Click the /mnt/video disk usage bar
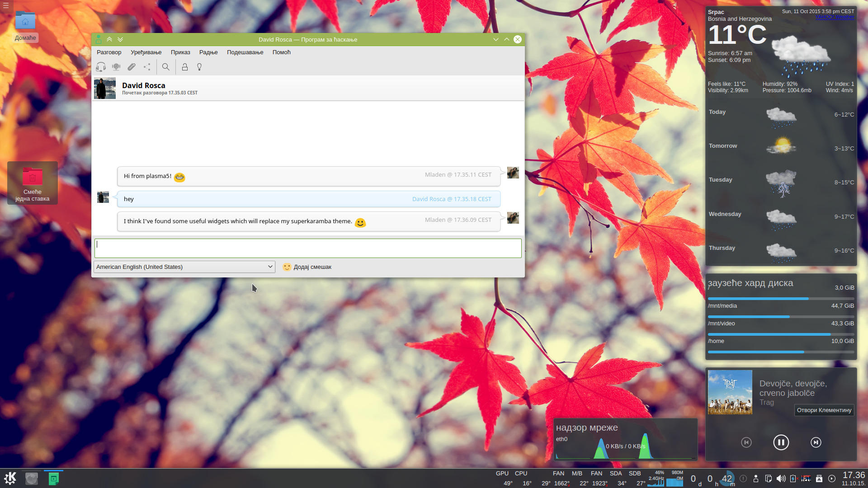The width and height of the screenshot is (868, 488). (781, 334)
